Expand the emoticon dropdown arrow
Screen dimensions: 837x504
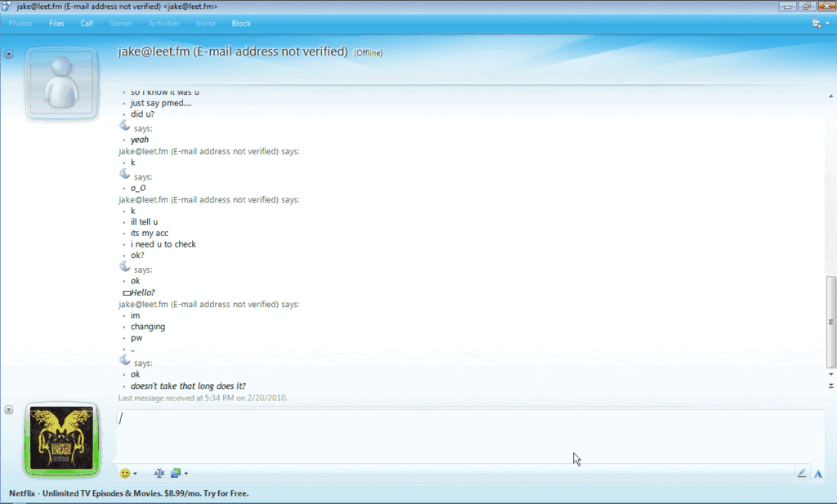pyautogui.click(x=135, y=474)
